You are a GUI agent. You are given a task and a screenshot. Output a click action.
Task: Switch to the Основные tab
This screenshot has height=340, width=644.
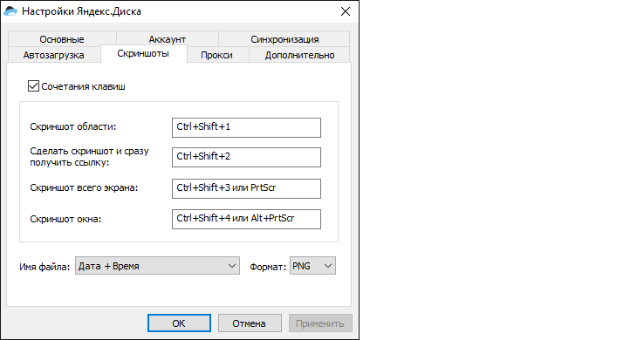(x=62, y=39)
